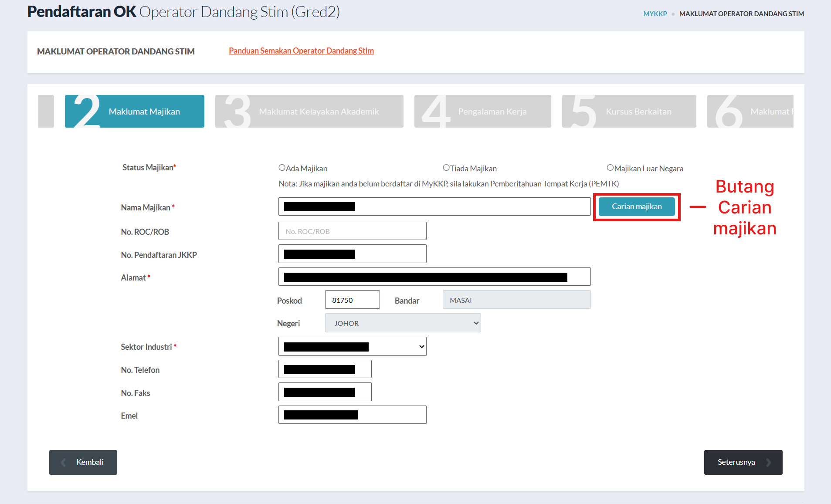
Task: Select the Ada Majikan radio button
Action: pyautogui.click(x=282, y=168)
